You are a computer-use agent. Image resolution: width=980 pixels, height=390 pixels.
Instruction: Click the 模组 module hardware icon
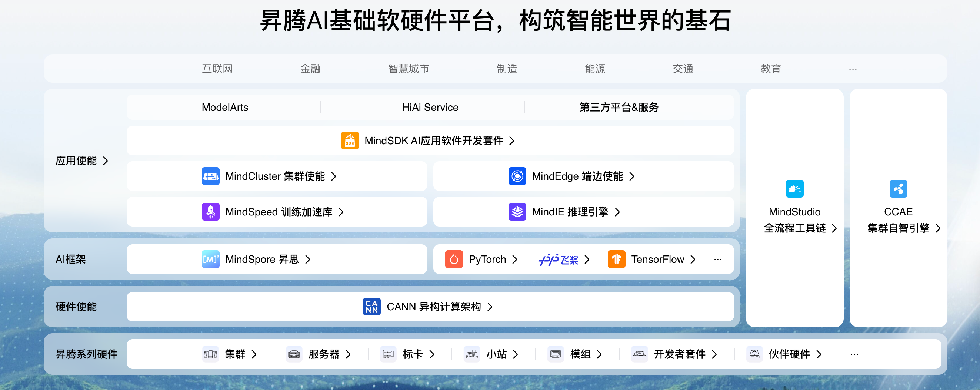(556, 354)
